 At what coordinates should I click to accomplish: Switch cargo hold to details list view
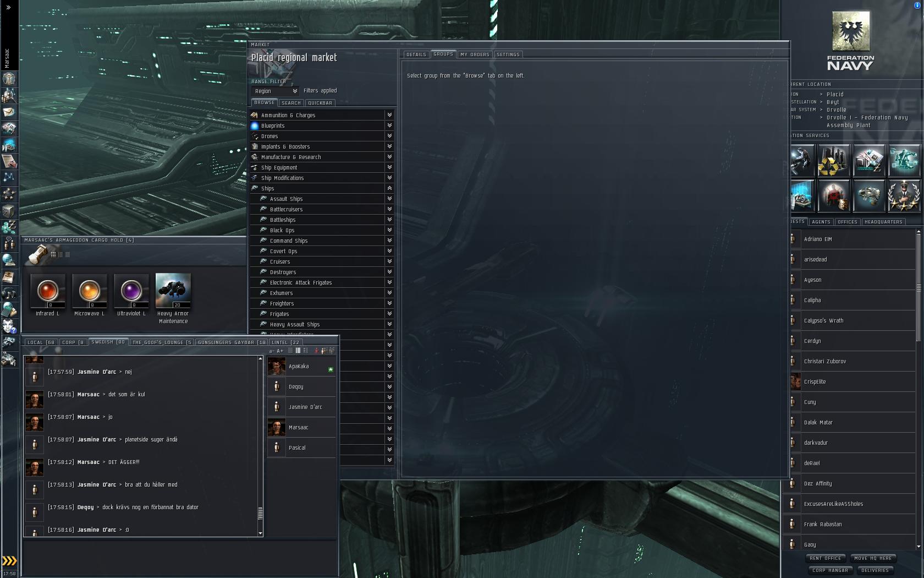pos(61,254)
